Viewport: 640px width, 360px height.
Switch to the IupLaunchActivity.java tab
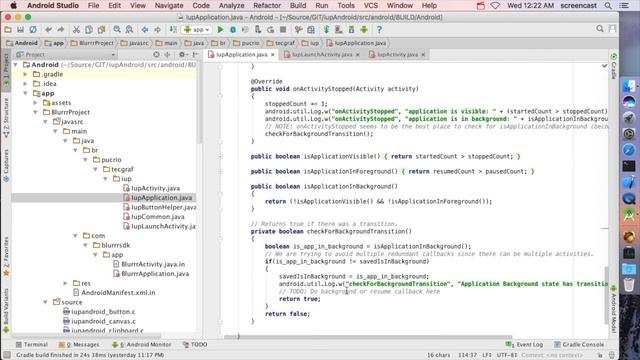point(322,54)
